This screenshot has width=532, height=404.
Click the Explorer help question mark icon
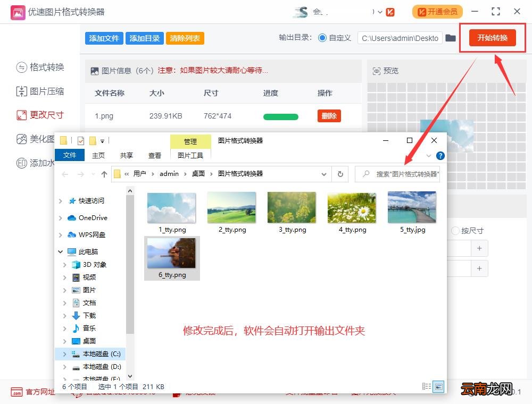[x=440, y=156]
